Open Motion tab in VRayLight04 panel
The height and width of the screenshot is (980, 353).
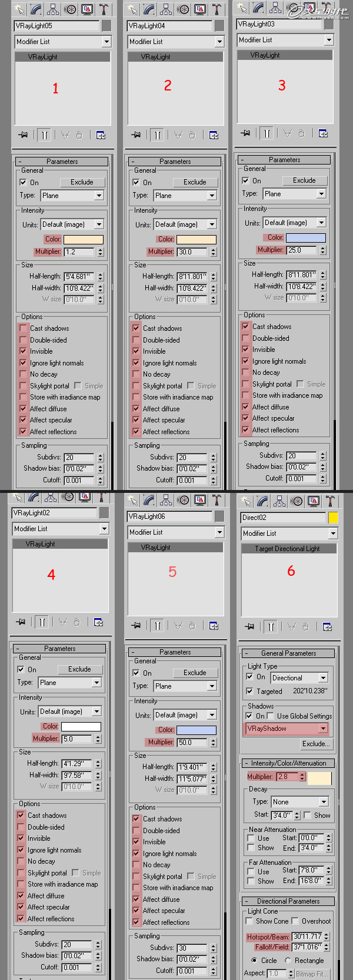point(184,9)
